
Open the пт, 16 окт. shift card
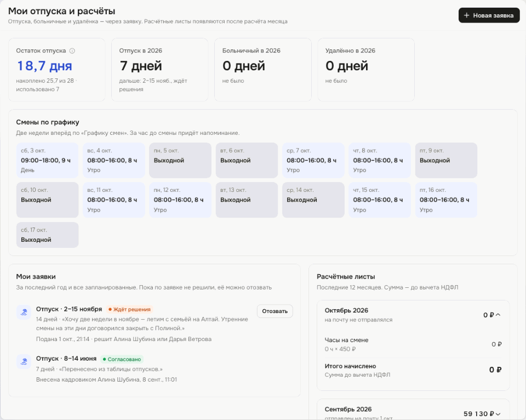click(446, 200)
